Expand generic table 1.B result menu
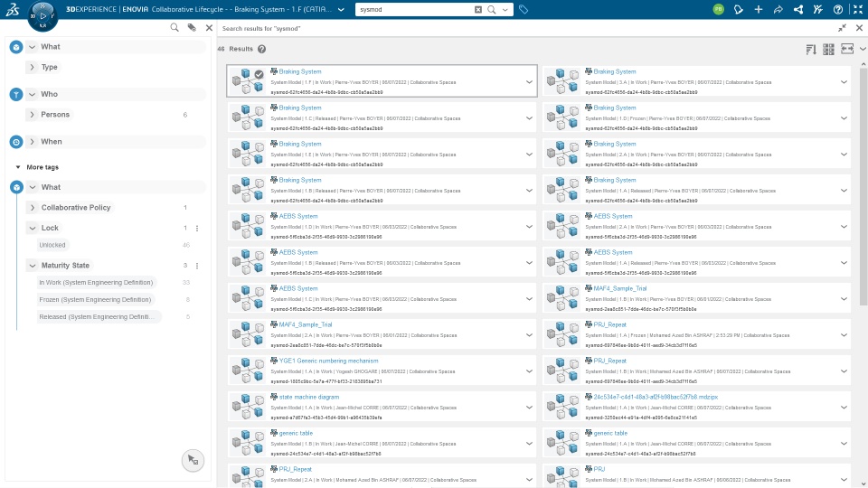868x488 pixels. pos(529,443)
